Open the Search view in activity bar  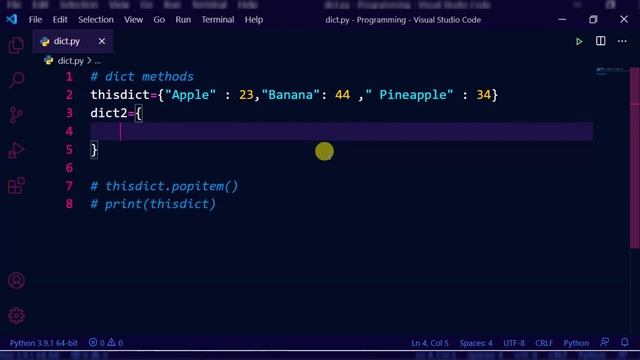(x=16, y=79)
